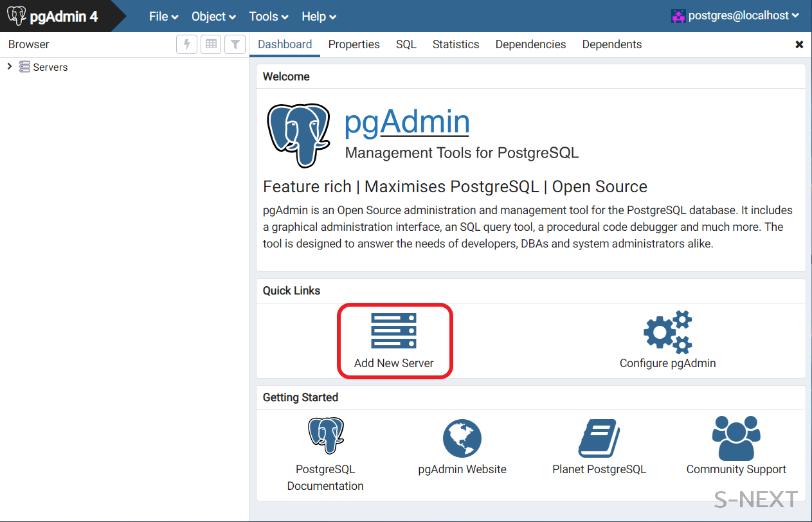This screenshot has width=812, height=522.
Task: Open the Help menu
Action: [x=319, y=17]
